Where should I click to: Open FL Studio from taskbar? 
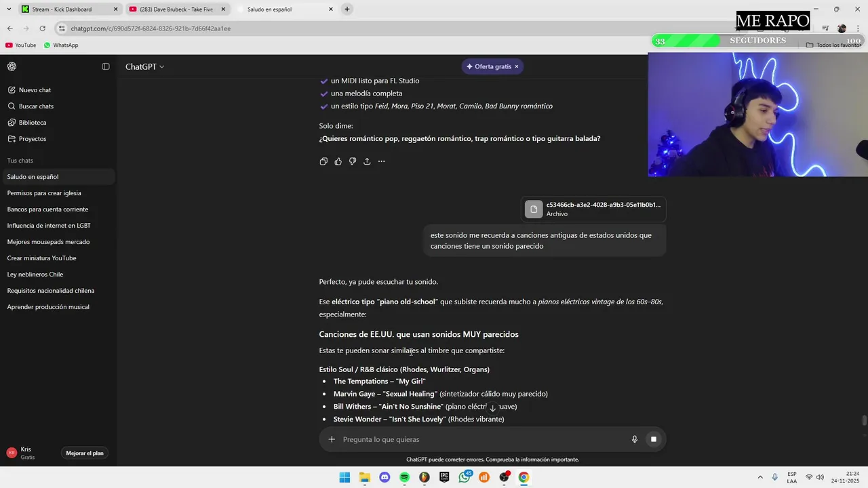tap(425, 477)
